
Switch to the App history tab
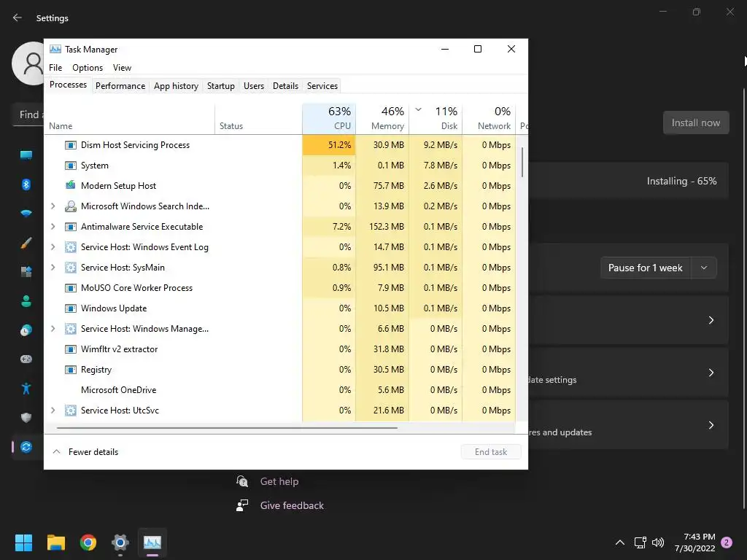click(x=176, y=86)
